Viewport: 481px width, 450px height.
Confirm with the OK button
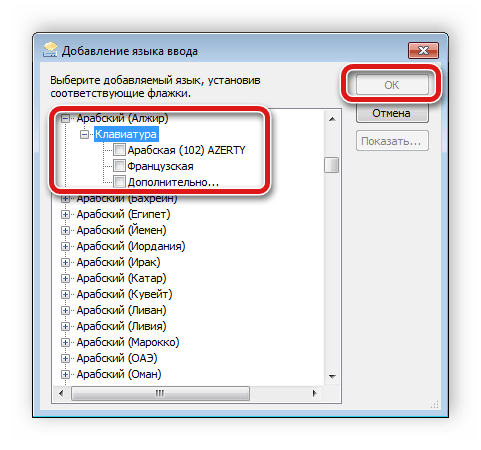(x=392, y=85)
